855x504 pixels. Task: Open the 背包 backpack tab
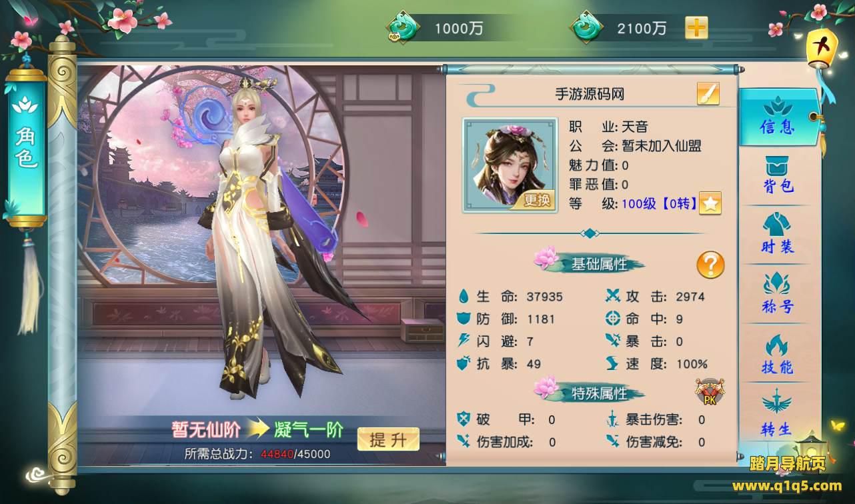778,175
